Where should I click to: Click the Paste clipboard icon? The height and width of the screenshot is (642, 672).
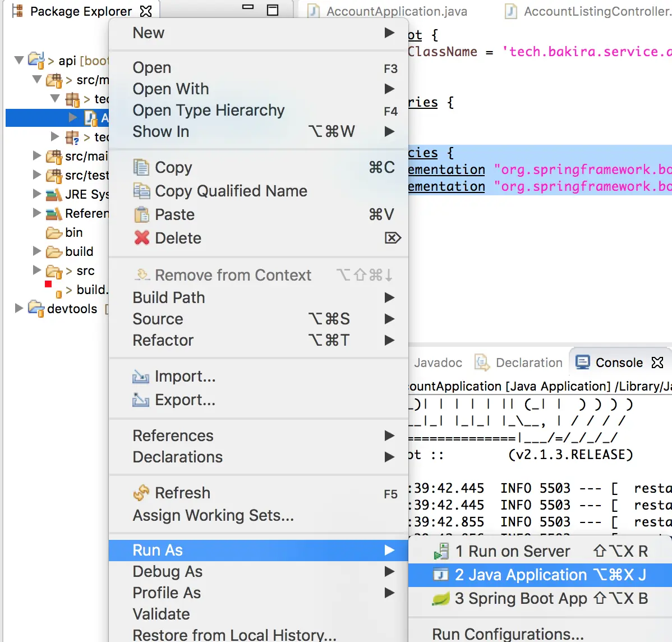click(x=141, y=214)
